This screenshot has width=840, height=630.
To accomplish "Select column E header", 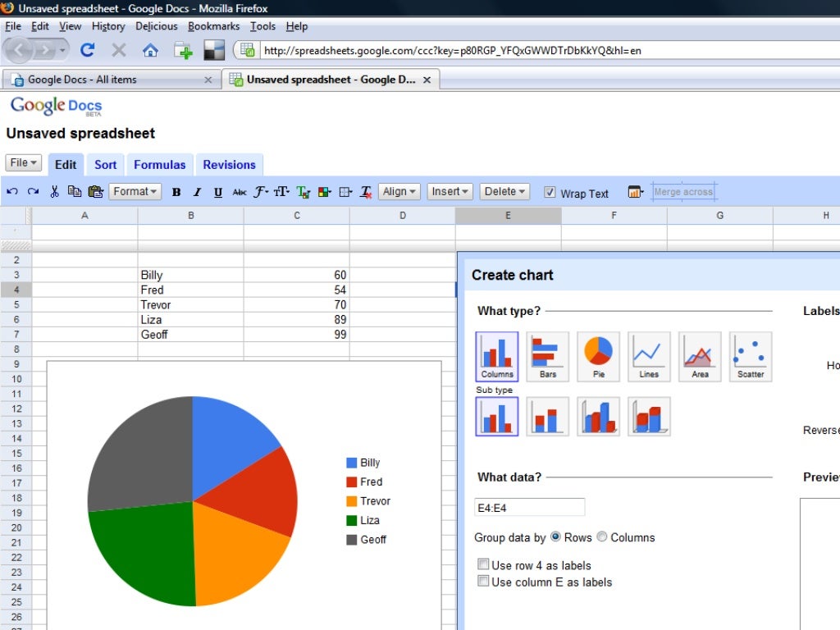I will [x=508, y=216].
